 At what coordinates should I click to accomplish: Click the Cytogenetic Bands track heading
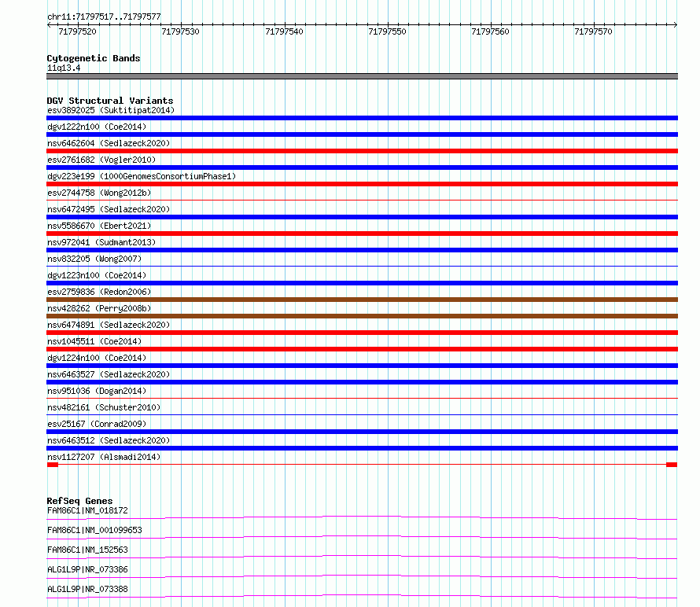[x=94, y=58]
